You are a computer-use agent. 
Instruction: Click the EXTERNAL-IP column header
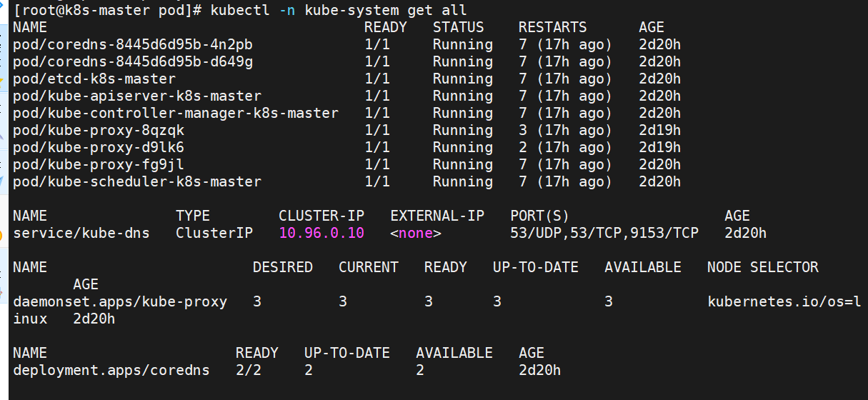coord(437,216)
